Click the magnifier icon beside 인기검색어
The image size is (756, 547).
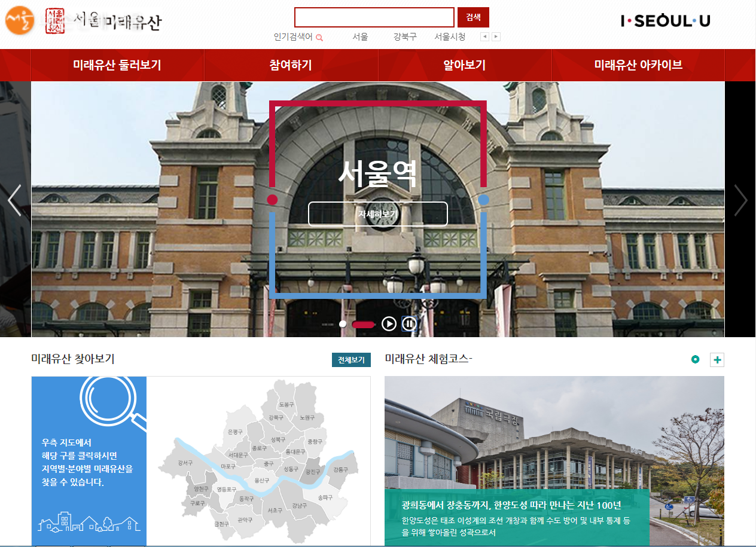coord(319,38)
